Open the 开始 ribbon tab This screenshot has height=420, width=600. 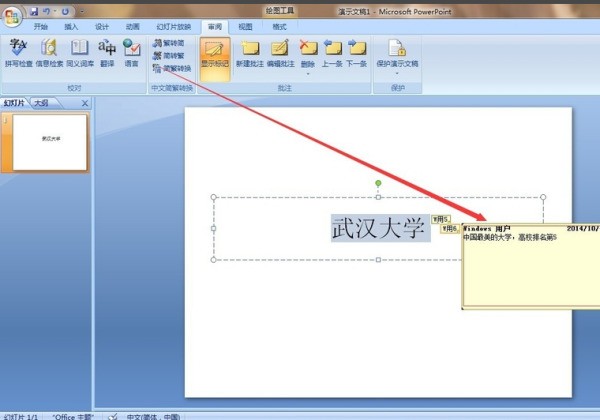[x=41, y=27]
